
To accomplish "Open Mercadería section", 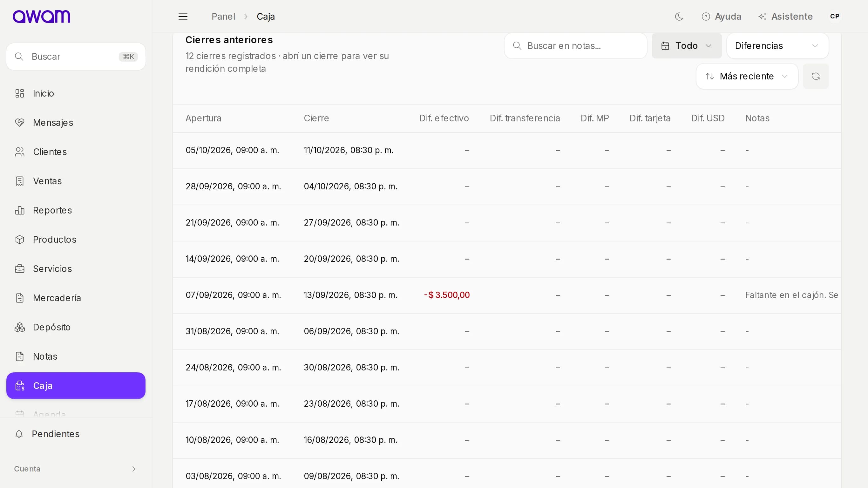I will point(76,298).
